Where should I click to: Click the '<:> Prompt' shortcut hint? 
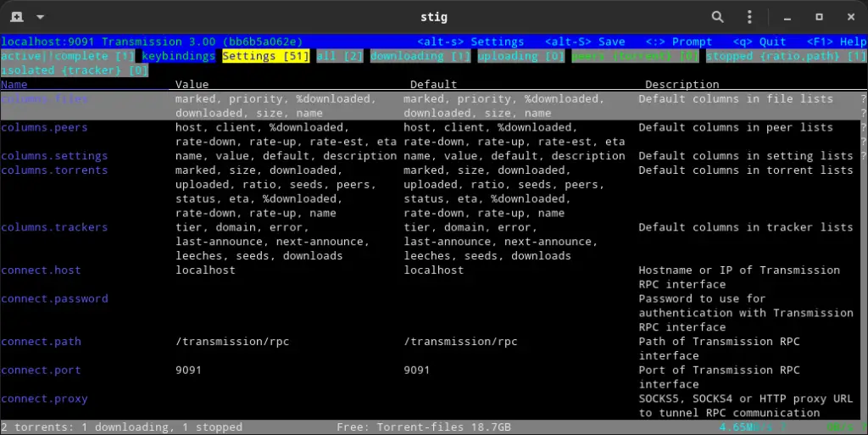click(679, 42)
